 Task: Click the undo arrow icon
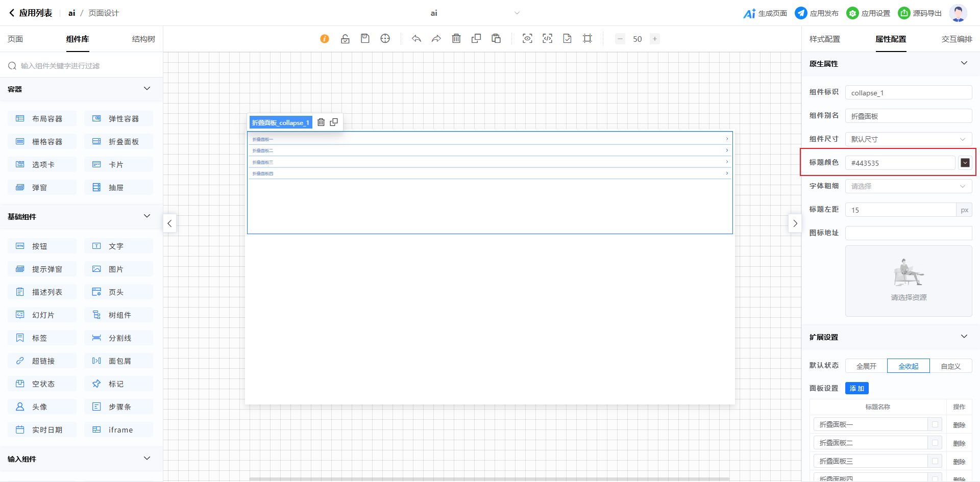coord(416,39)
